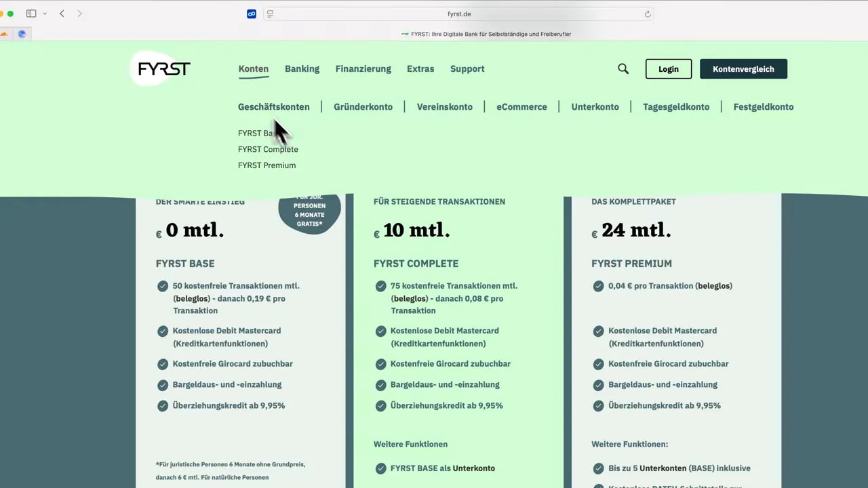Click Base plan Debit Mastercard checkmark

pyautogui.click(x=163, y=331)
